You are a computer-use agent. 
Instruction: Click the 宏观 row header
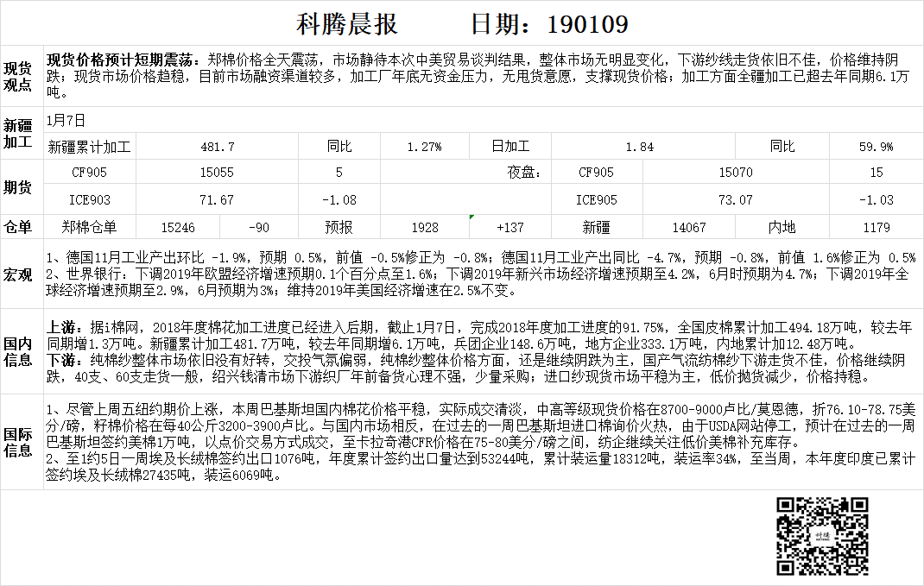click(x=18, y=274)
